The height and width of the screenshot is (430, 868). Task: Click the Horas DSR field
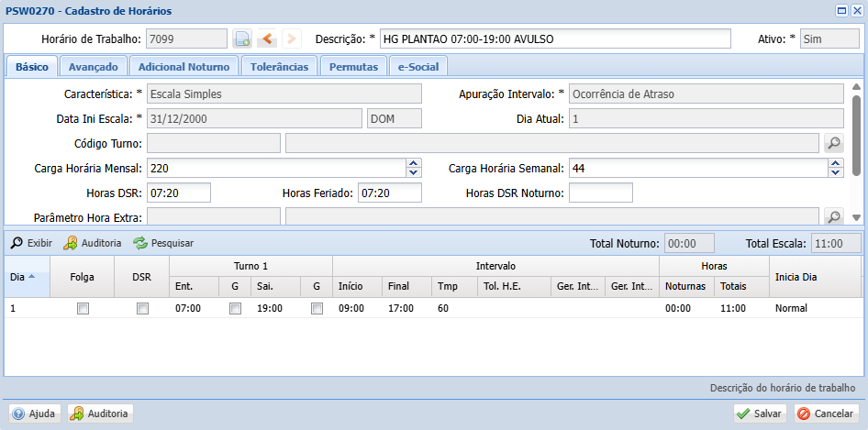pos(179,193)
